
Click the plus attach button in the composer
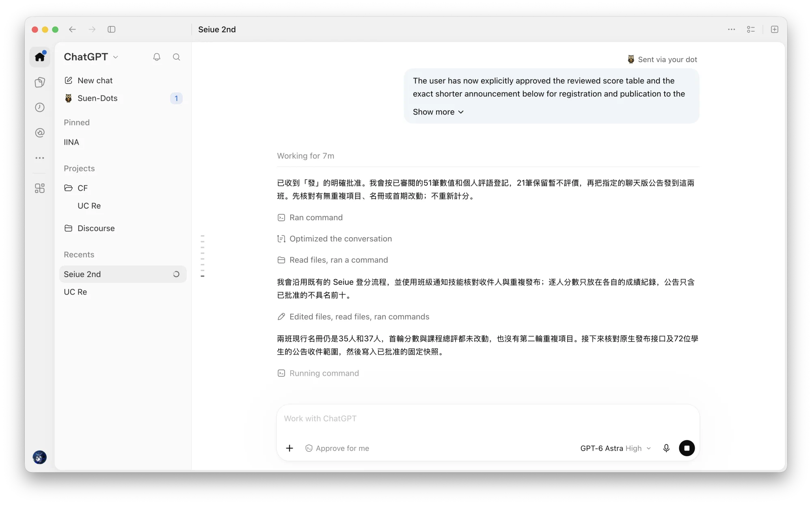click(289, 448)
